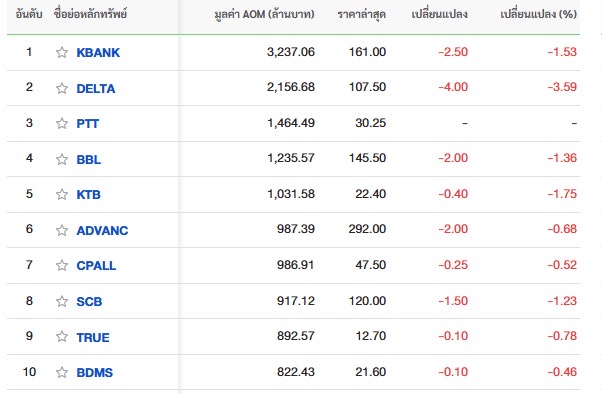Viewport: 602px width, 394px height.
Task: Add ADVANC to favorites via star
Action: coord(62,230)
